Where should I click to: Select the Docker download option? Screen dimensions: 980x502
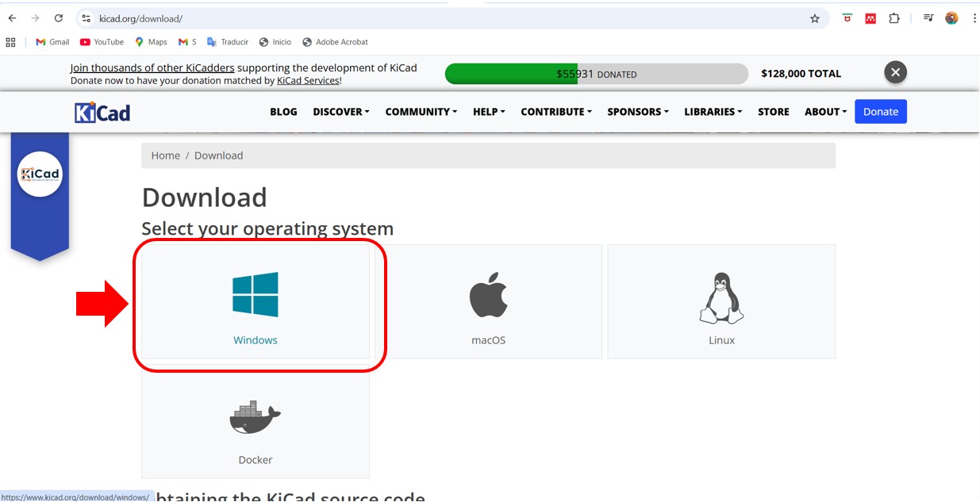pyautogui.click(x=256, y=421)
